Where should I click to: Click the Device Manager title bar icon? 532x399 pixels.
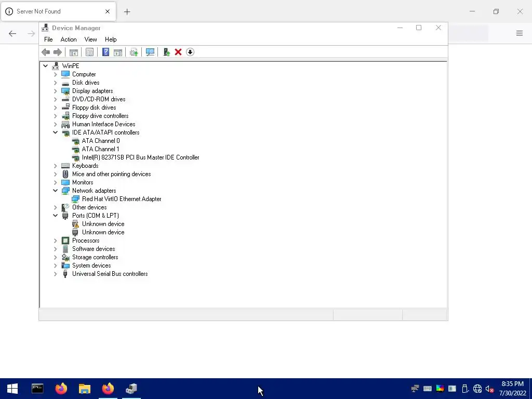click(45, 28)
